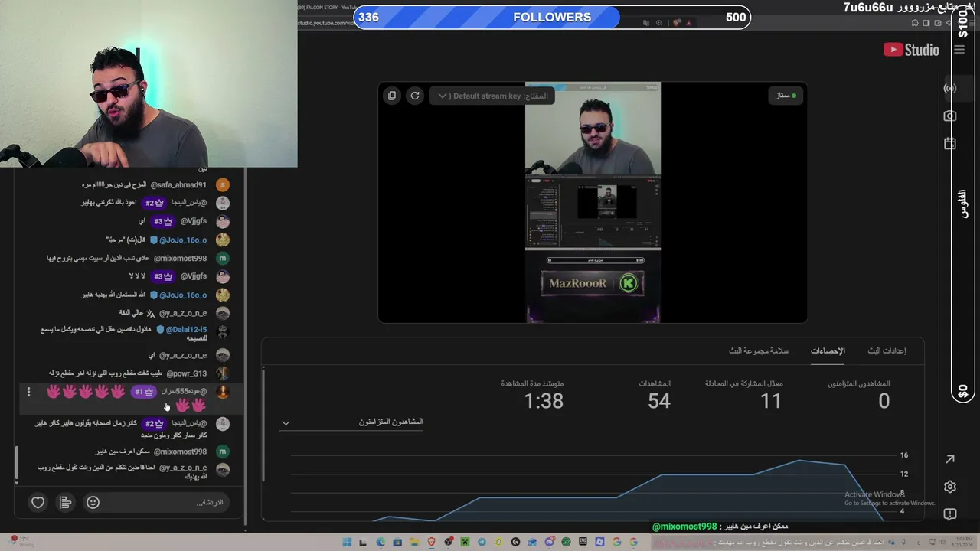980x551 pixels.
Task: Click the #1 crown badge in chat
Action: point(143,392)
